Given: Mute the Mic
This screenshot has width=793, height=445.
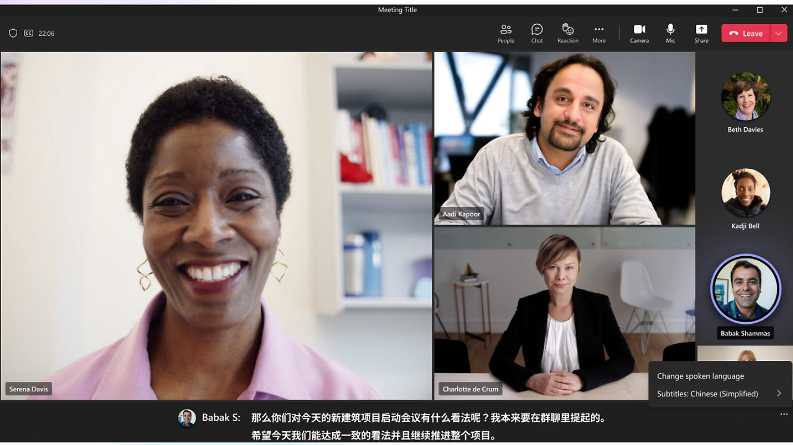Looking at the screenshot, I should tap(670, 32).
